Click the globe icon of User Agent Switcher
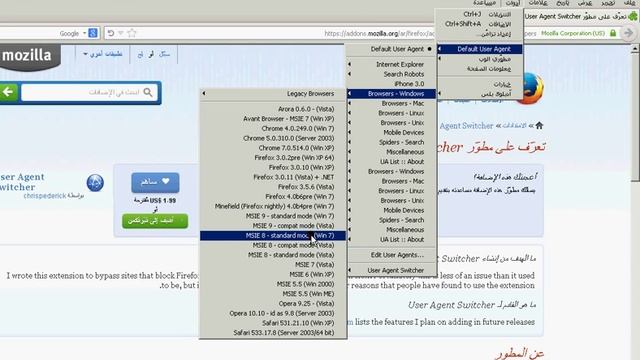This screenshot has height=360, width=640. [x=95, y=182]
